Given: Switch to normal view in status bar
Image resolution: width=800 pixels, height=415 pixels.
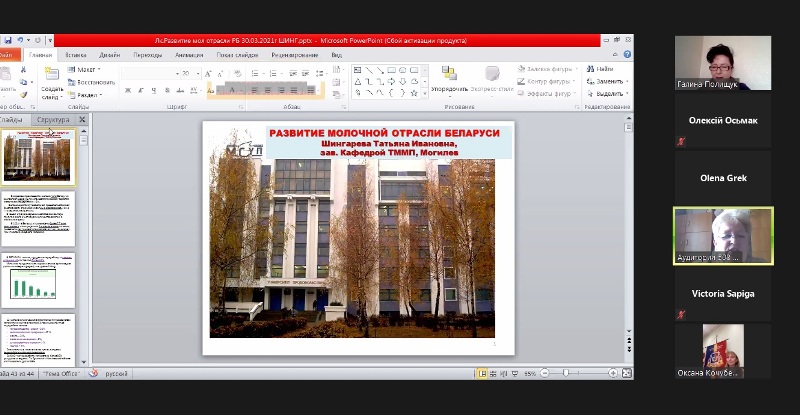Looking at the screenshot, I should (x=482, y=373).
